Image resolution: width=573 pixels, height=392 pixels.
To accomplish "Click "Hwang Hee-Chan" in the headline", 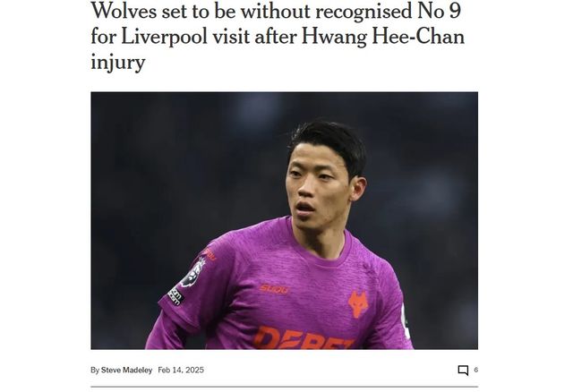I will pyautogui.click(x=382, y=38).
